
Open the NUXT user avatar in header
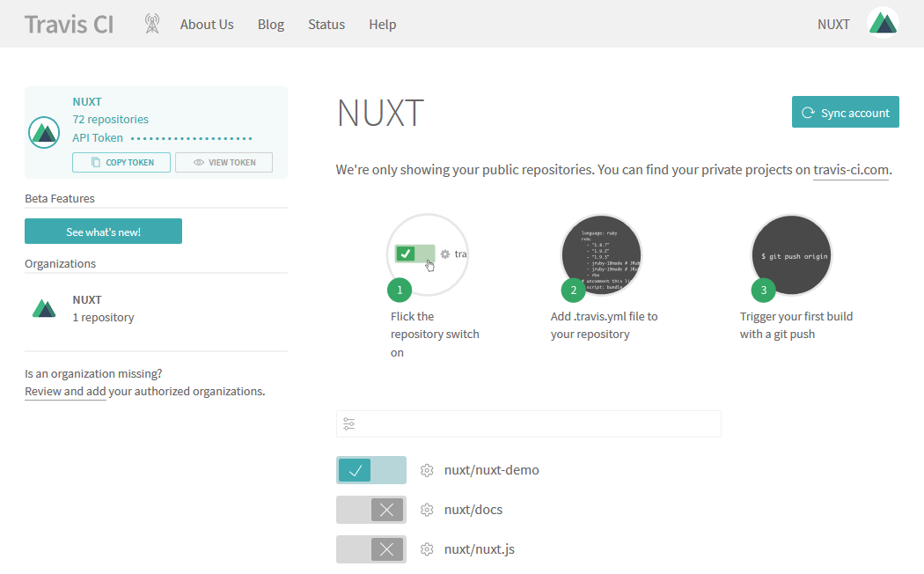point(883,24)
